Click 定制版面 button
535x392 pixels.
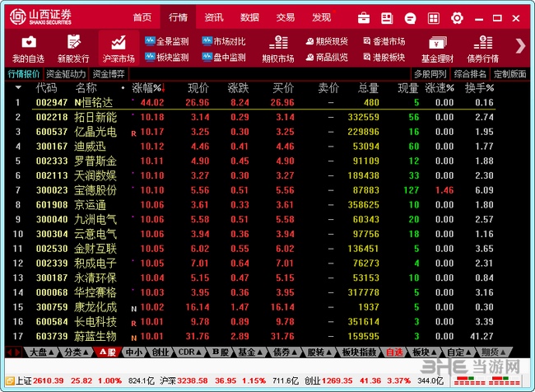coord(509,74)
